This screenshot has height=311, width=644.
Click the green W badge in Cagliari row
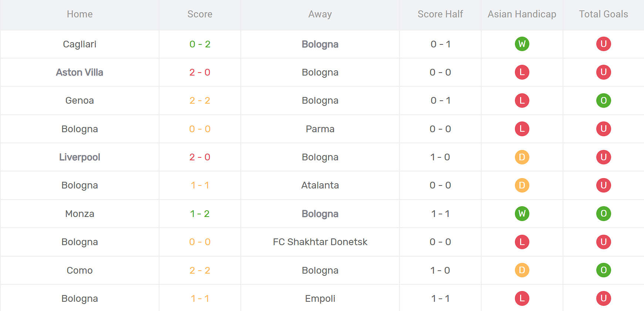tap(522, 44)
